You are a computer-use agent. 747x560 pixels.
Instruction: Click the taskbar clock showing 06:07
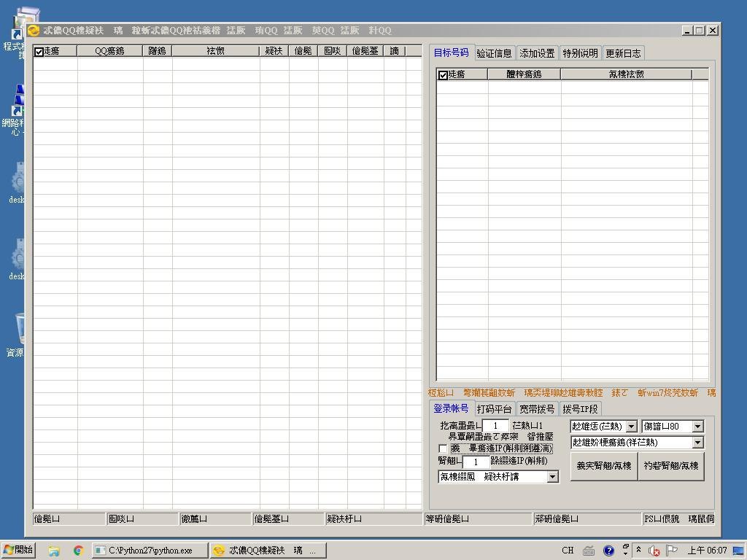(x=706, y=551)
